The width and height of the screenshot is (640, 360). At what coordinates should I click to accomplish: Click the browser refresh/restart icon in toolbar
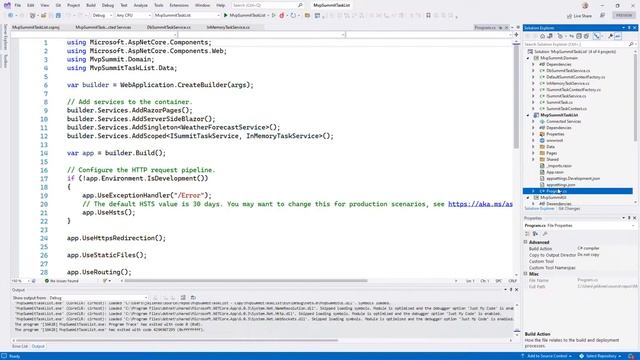(293, 15)
